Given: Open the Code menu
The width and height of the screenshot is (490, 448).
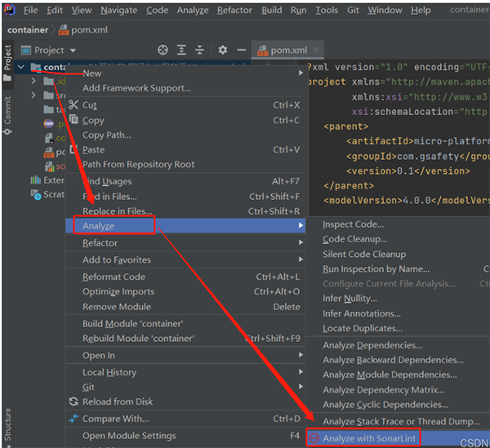Looking at the screenshot, I should [x=157, y=11].
